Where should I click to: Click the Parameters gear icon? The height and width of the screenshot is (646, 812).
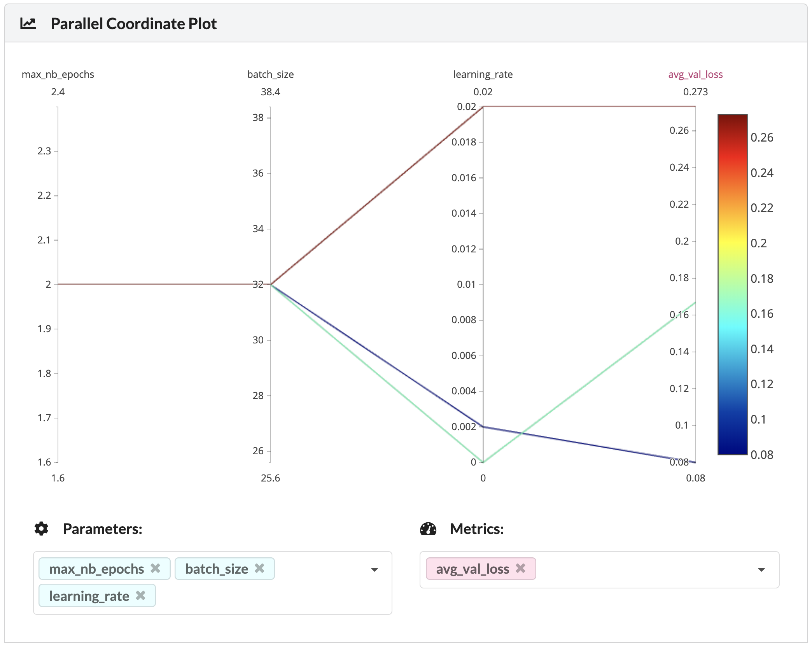(x=42, y=528)
